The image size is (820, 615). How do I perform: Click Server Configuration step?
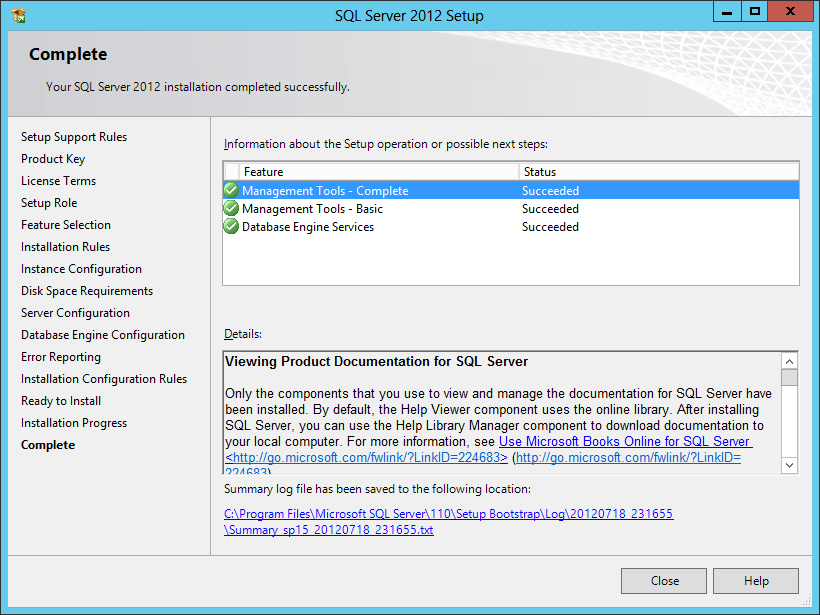click(75, 312)
